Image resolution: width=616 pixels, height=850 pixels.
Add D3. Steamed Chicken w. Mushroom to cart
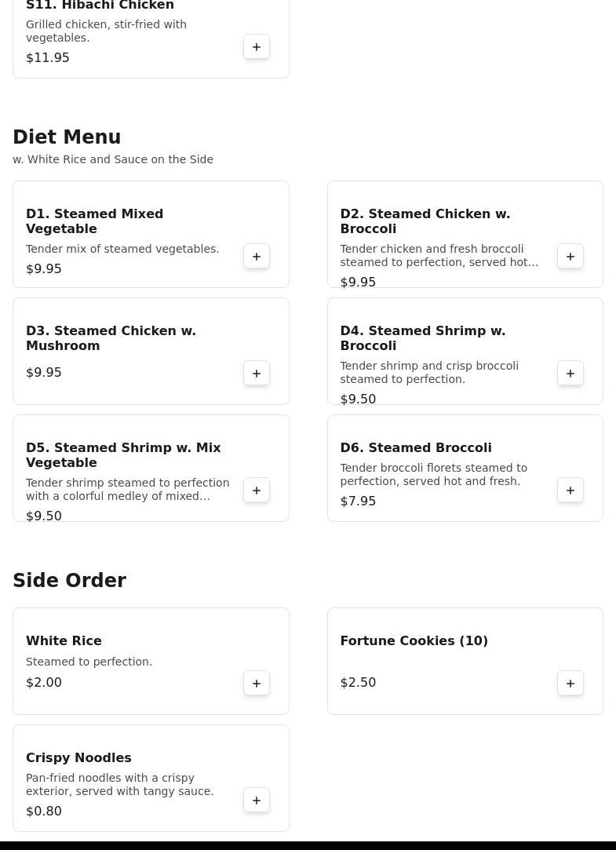click(x=257, y=374)
